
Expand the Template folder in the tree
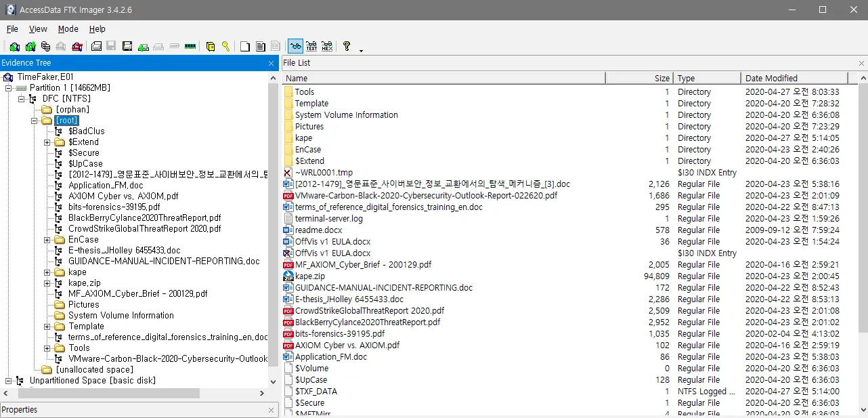click(47, 327)
